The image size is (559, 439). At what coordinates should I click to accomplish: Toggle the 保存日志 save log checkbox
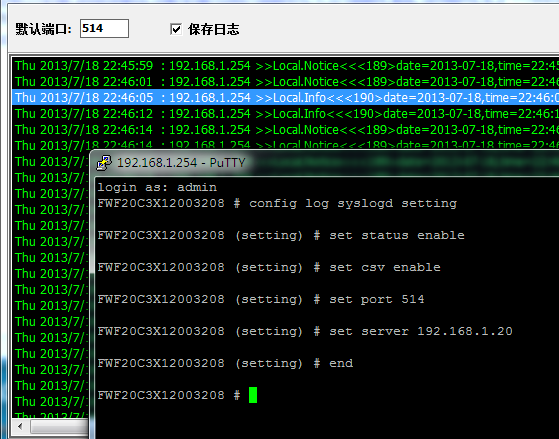pos(176,29)
